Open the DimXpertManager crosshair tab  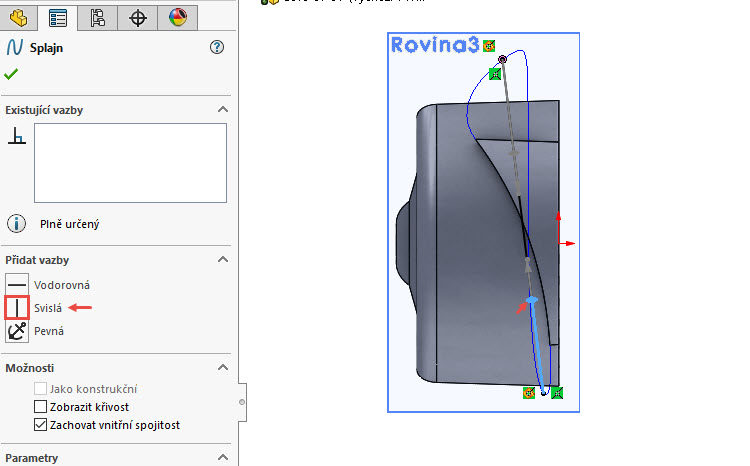[x=138, y=18]
